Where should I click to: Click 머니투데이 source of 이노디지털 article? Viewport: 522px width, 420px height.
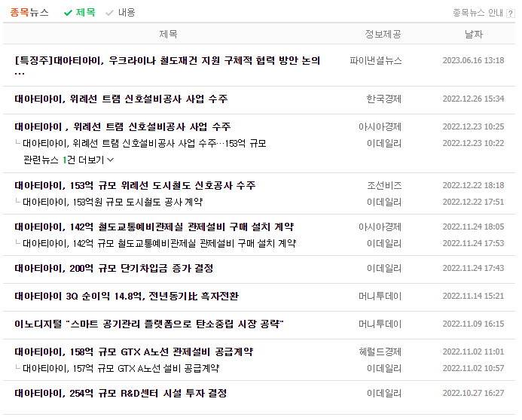click(380, 324)
